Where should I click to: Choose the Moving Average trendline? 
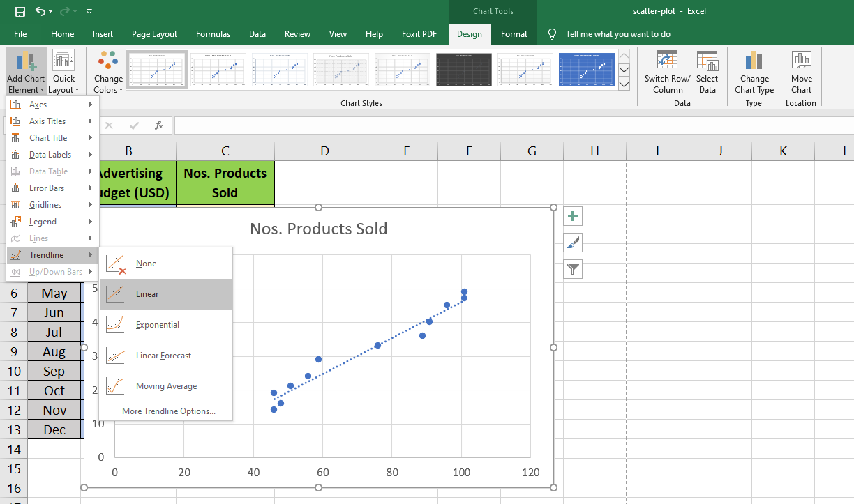coord(165,386)
